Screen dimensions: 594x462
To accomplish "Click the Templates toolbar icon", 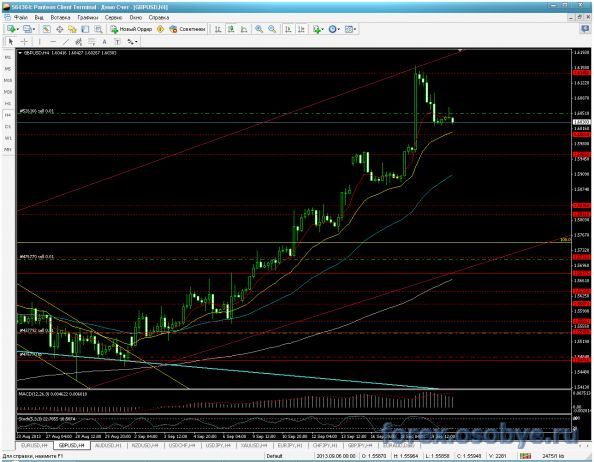I will [349, 29].
